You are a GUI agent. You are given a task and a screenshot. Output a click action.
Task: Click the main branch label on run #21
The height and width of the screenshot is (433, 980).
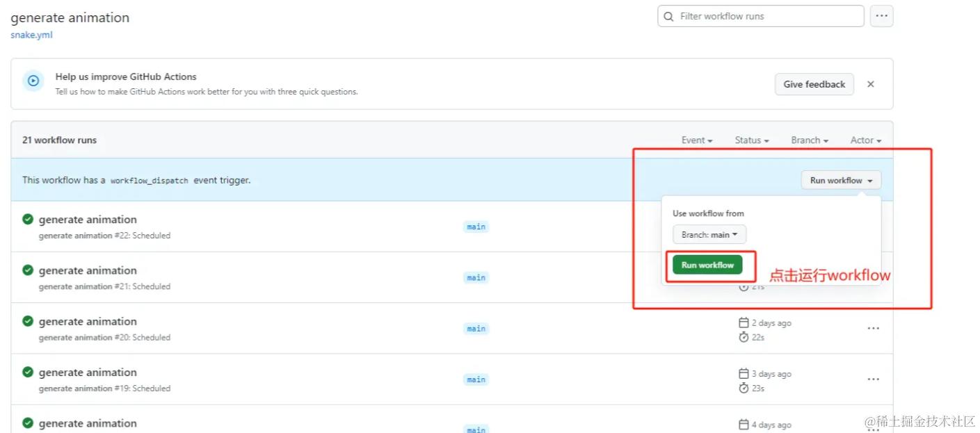(476, 277)
